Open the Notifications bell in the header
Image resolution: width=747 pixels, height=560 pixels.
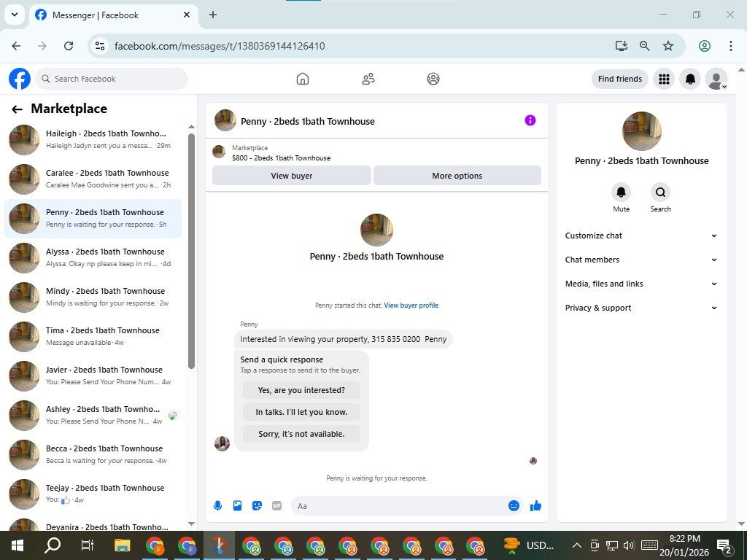click(690, 79)
